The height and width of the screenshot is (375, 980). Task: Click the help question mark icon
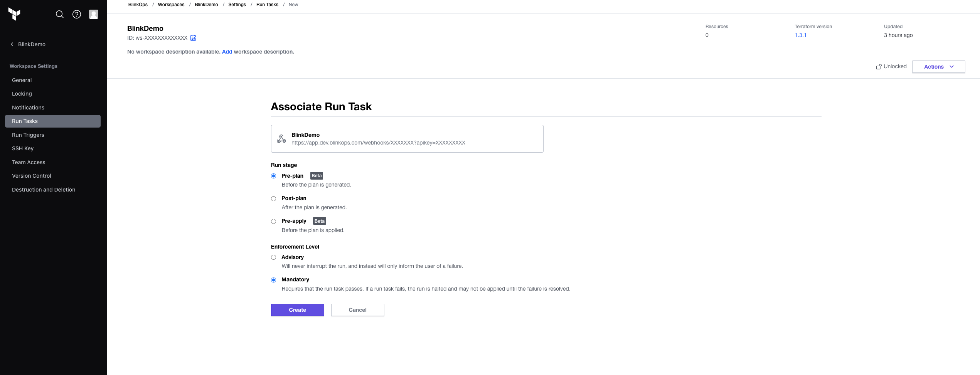pos(76,14)
